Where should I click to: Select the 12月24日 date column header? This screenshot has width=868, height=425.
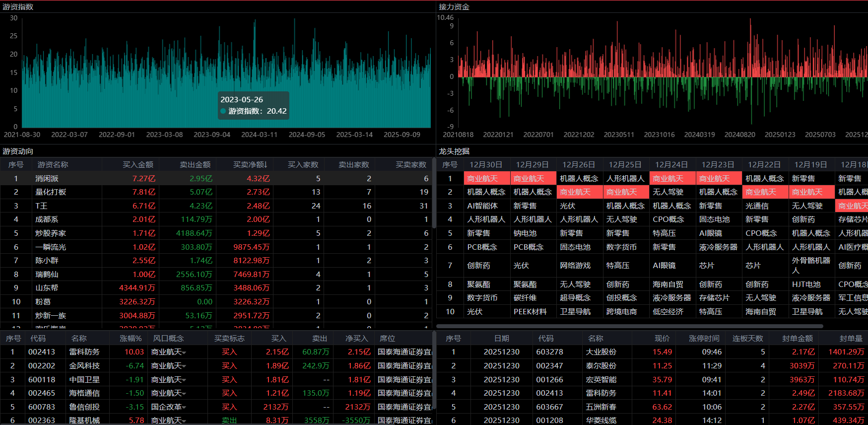click(x=671, y=164)
